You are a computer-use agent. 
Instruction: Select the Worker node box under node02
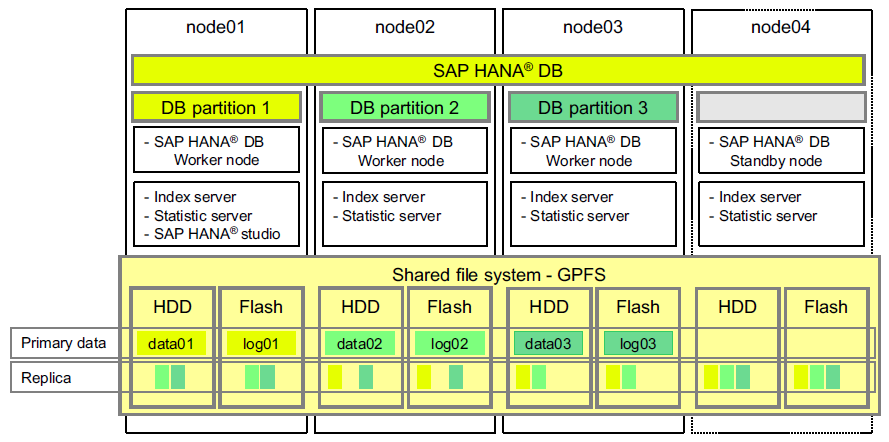[x=404, y=151]
